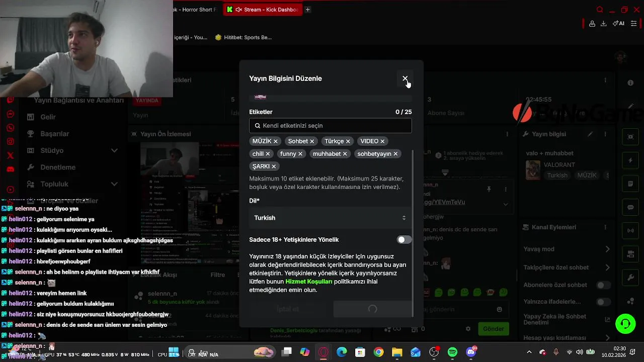The width and height of the screenshot is (644, 362).
Task: Open Discord from the taskbar
Action: point(471,352)
